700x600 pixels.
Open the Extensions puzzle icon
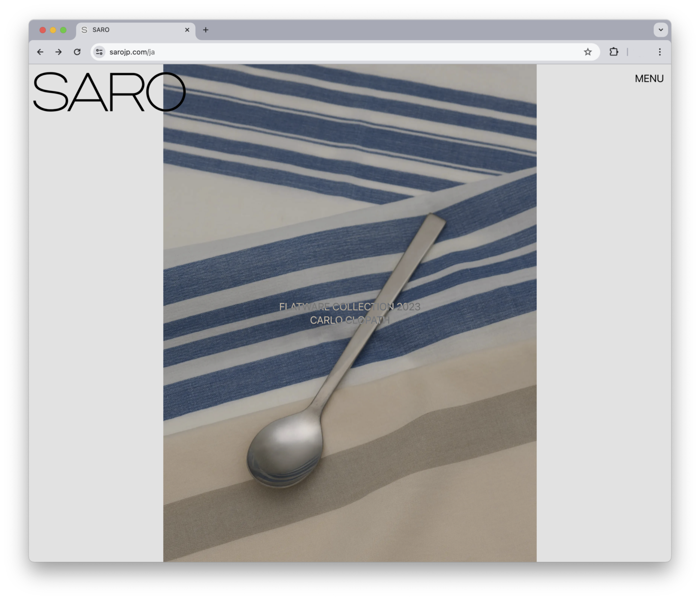(x=613, y=52)
